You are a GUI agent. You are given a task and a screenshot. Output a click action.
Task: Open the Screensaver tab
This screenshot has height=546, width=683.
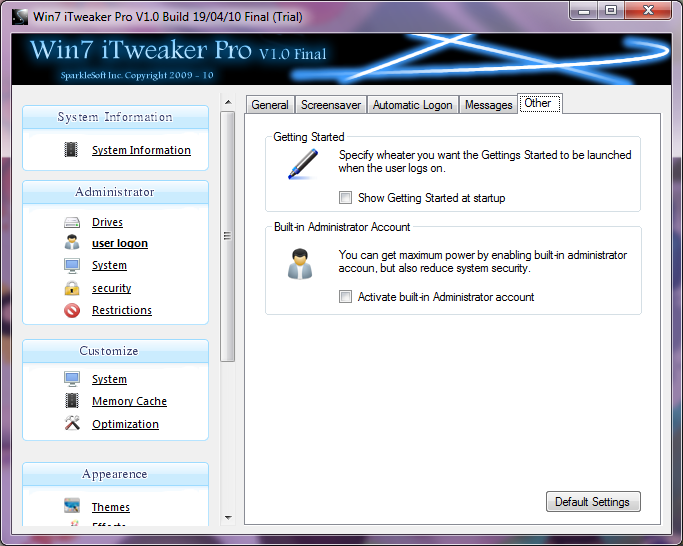tap(331, 105)
